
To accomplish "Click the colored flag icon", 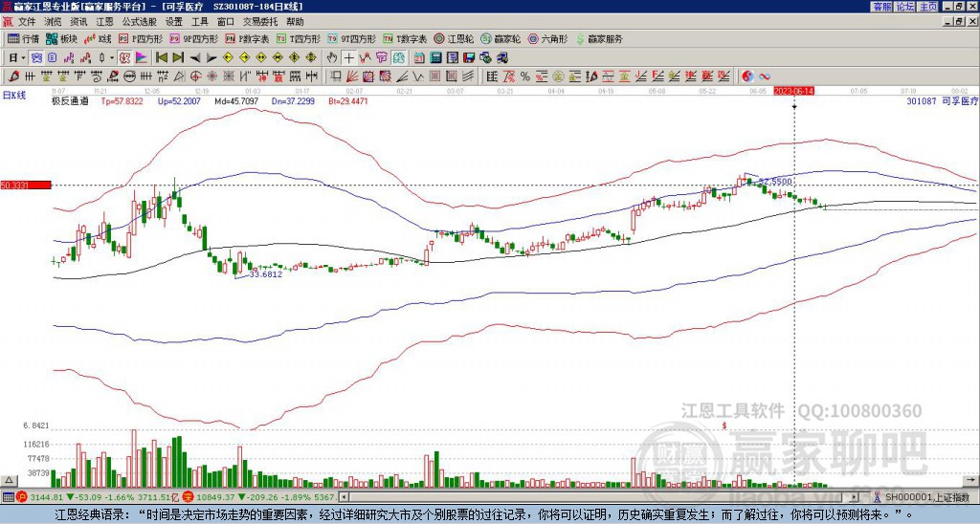I will pos(142,57).
